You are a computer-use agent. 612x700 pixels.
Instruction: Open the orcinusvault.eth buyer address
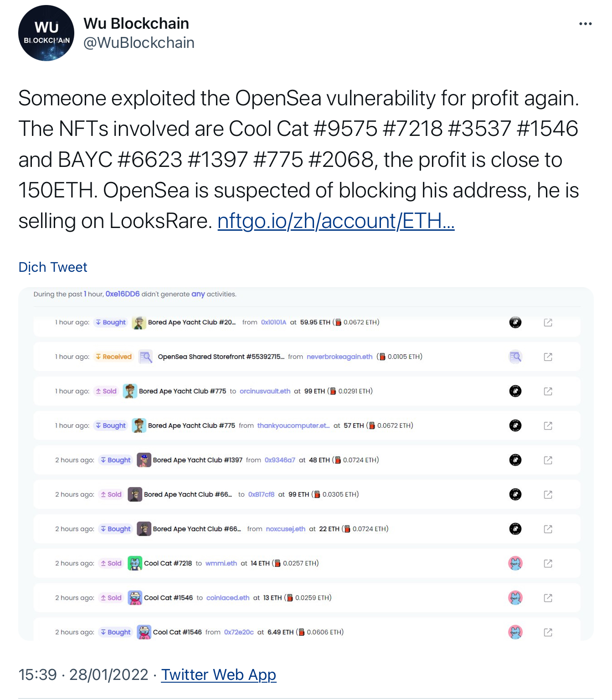(x=265, y=391)
